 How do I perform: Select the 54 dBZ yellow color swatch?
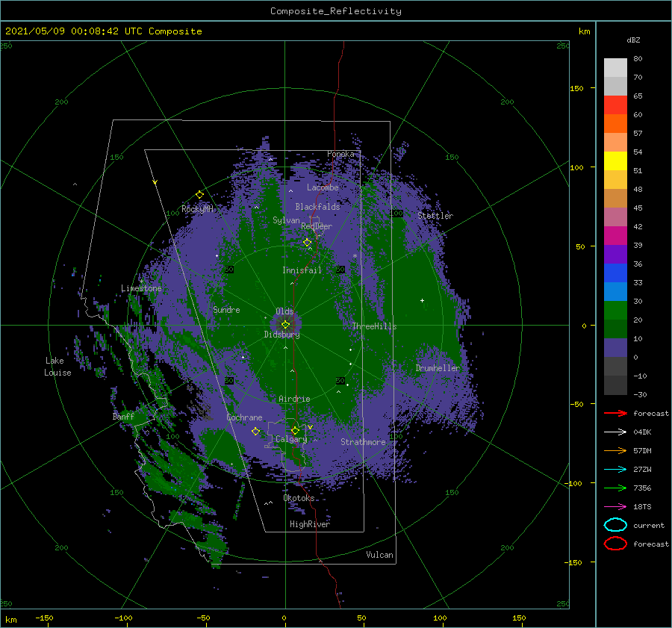tap(615, 161)
